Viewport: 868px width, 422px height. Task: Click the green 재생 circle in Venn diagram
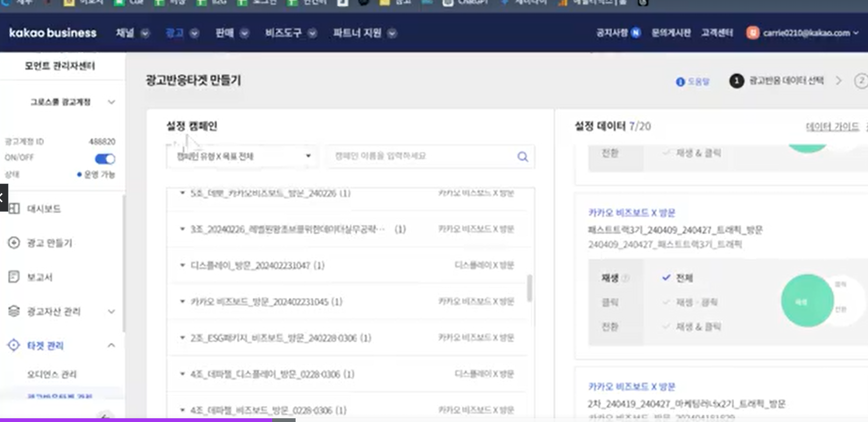click(x=807, y=301)
